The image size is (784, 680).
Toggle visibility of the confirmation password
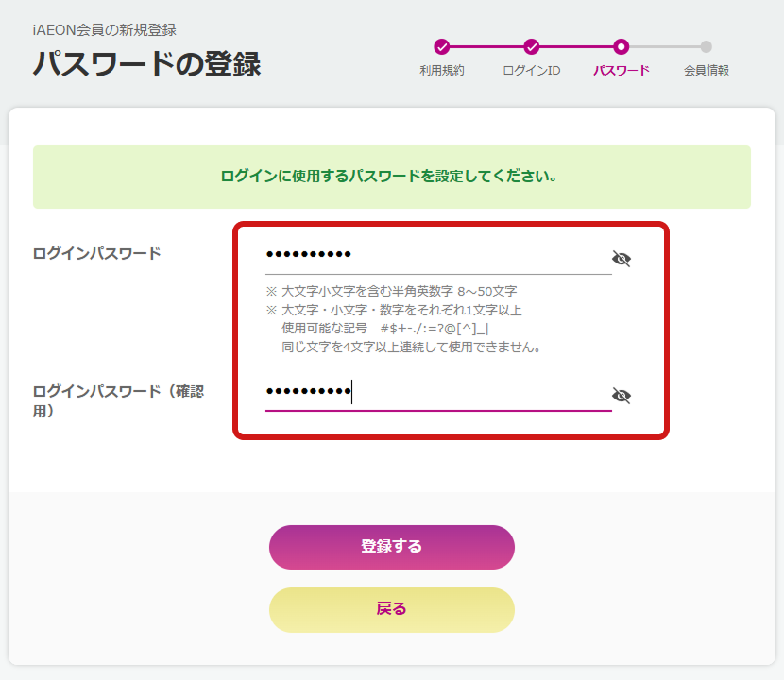[x=621, y=396]
